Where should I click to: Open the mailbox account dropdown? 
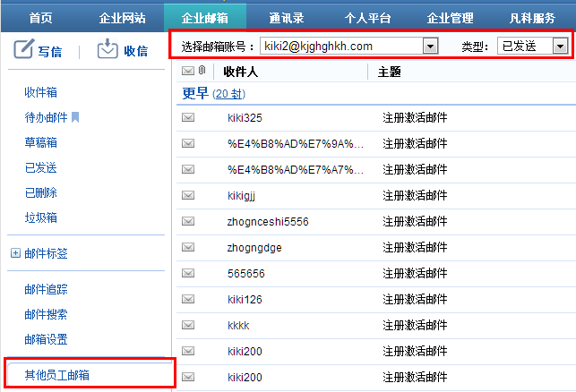coord(429,46)
